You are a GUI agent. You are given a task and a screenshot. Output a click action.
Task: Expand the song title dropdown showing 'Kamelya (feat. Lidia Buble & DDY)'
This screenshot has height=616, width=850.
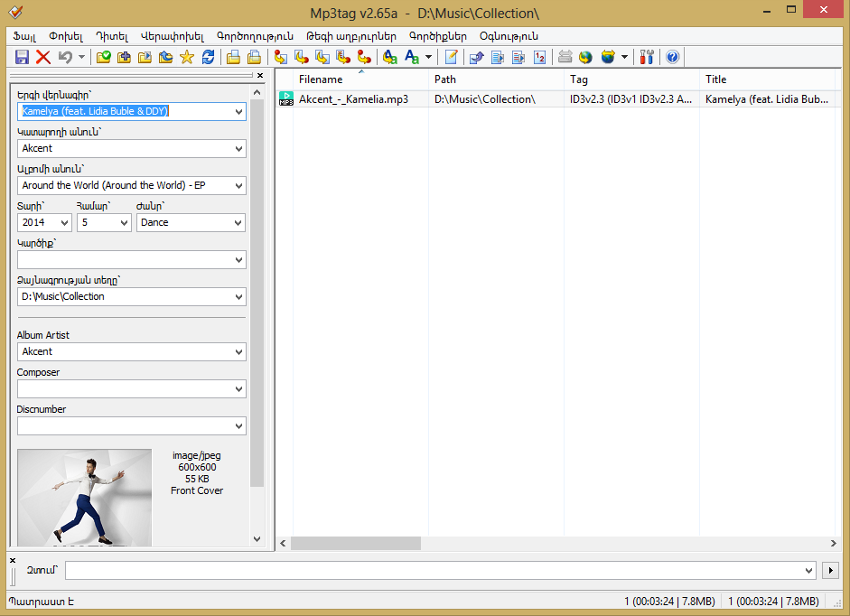click(238, 112)
